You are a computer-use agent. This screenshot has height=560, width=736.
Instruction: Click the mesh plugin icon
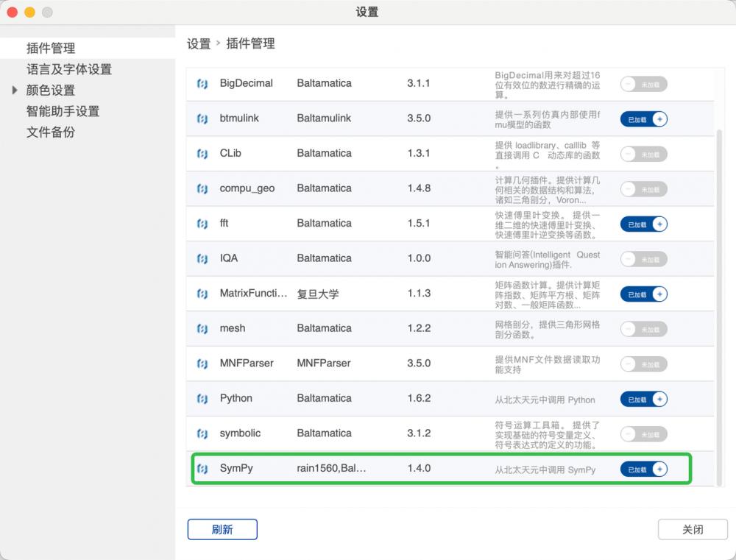pos(202,329)
